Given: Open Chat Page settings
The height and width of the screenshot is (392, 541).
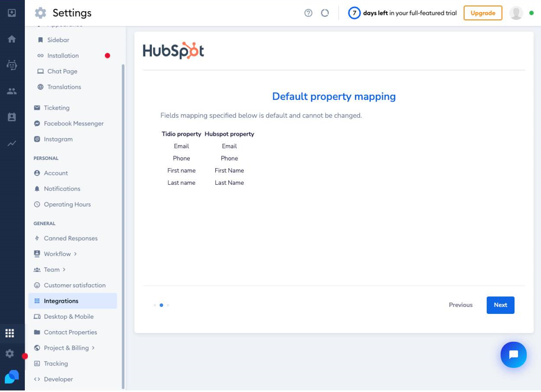Looking at the screenshot, I should click(62, 71).
